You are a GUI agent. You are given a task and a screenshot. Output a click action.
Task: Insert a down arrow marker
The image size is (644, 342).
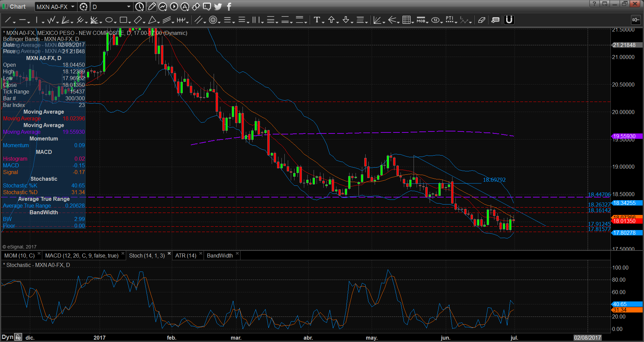click(346, 20)
